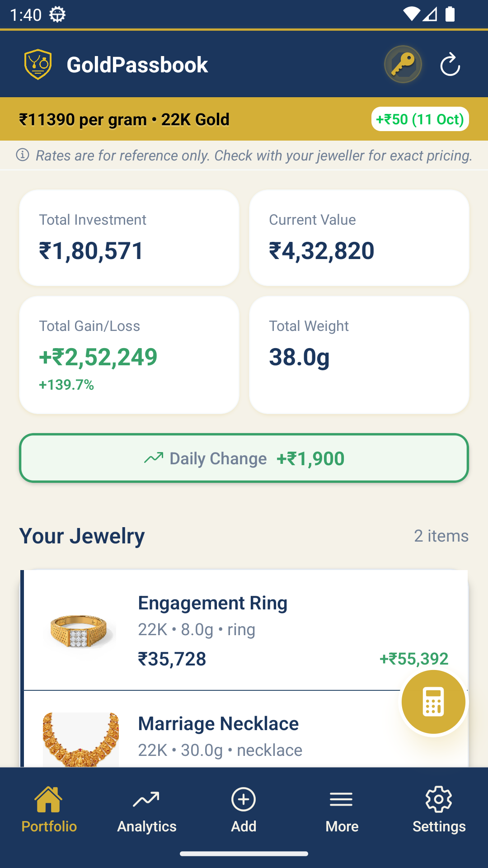Open the floating calculator button
488x868 pixels.
(x=433, y=702)
